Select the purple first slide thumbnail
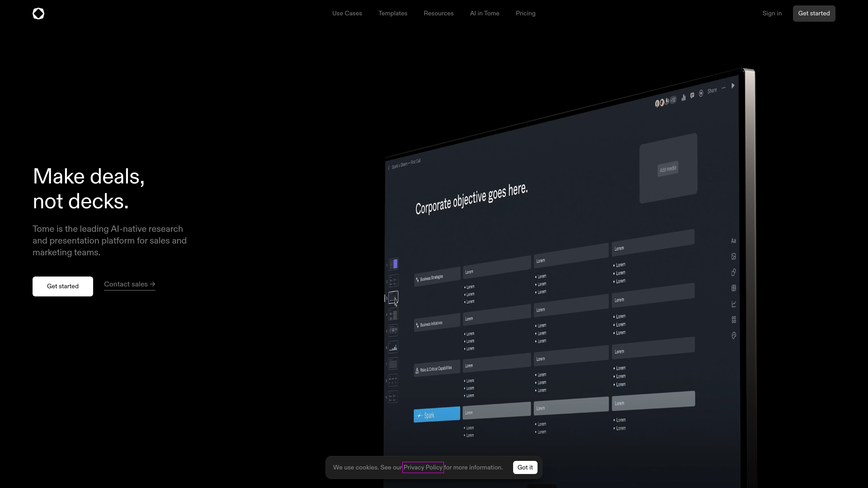The height and width of the screenshot is (488, 868). pyautogui.click(x=394, y=264)
